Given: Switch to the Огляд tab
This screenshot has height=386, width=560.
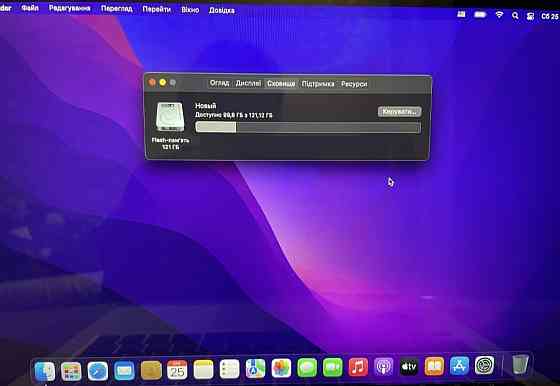Looking at the screenshot, I should click(219, 83).
